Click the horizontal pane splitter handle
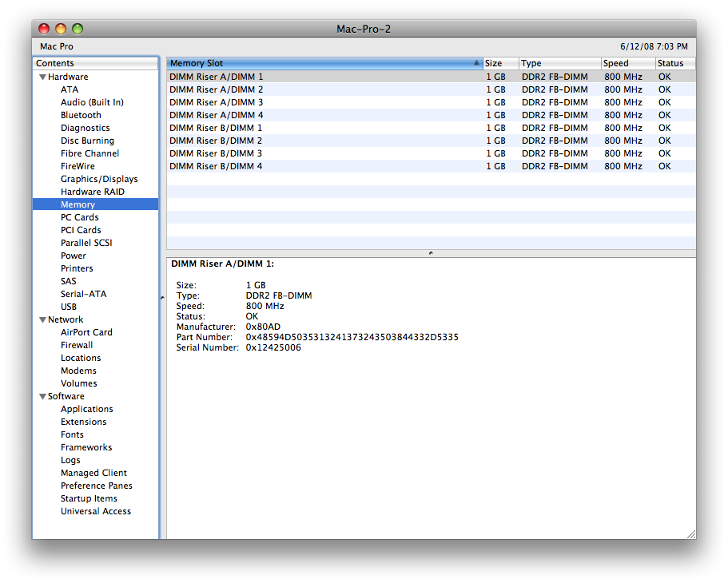The width and height of the screenshot is (728, 583). (431, 253)
